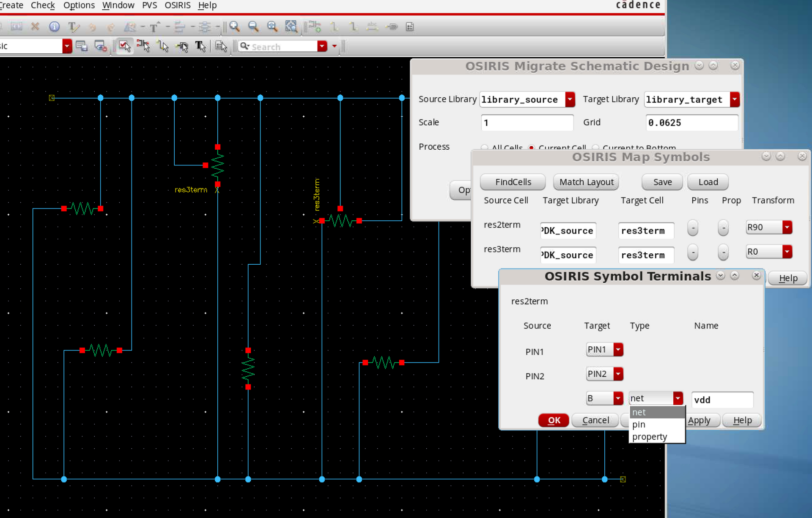This screenshot has height=518, width=812.
Task: Open the Source Library dropdown
Action: pos(570,99)
